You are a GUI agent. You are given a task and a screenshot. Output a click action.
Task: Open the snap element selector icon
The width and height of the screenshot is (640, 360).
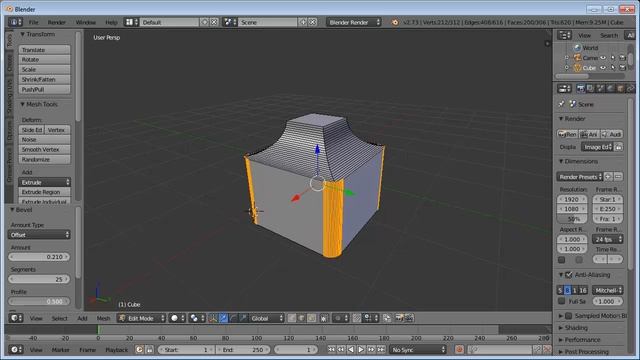click(370, 318)
